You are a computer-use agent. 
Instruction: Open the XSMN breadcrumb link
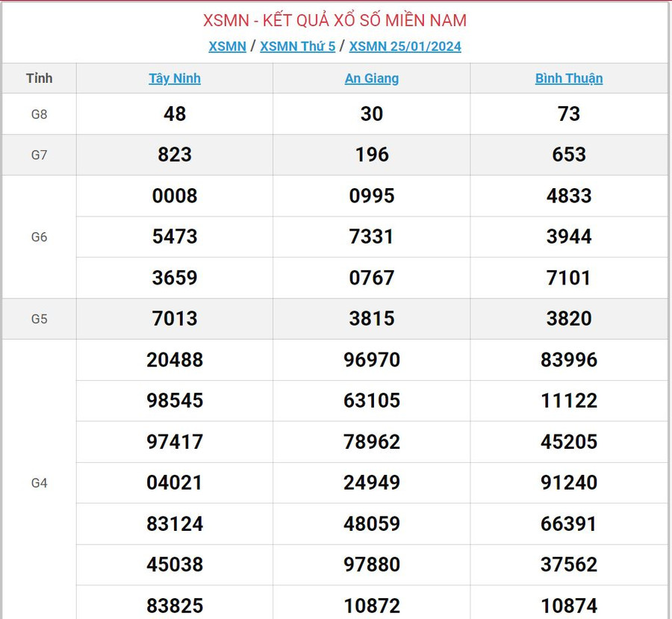point(227,46)
